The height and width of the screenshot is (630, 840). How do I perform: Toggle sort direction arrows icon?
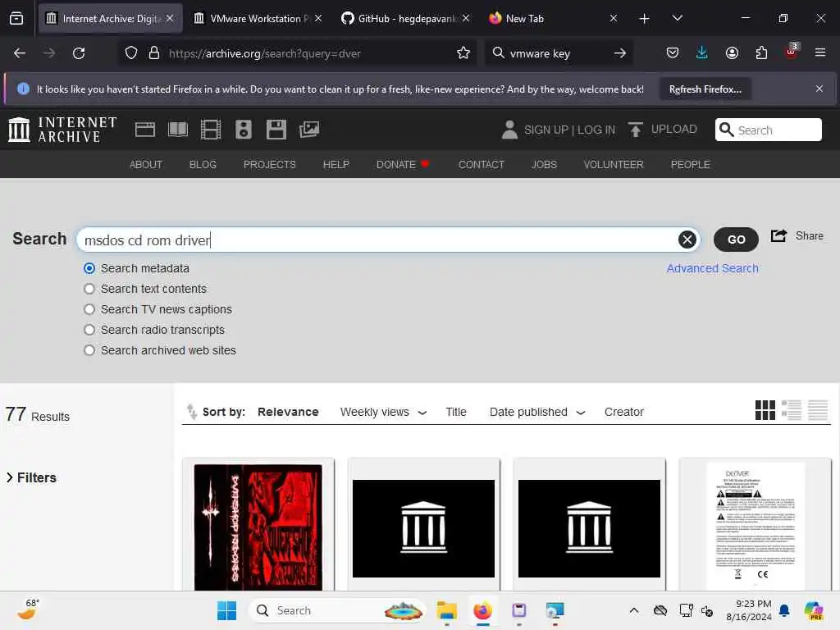point(191,412)
